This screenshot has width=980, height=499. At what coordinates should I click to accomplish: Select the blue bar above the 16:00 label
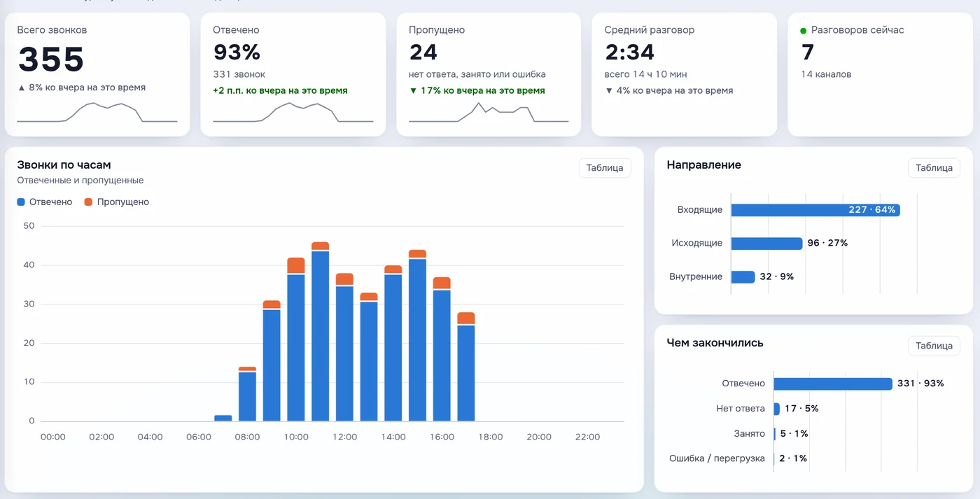coord(442,356)
